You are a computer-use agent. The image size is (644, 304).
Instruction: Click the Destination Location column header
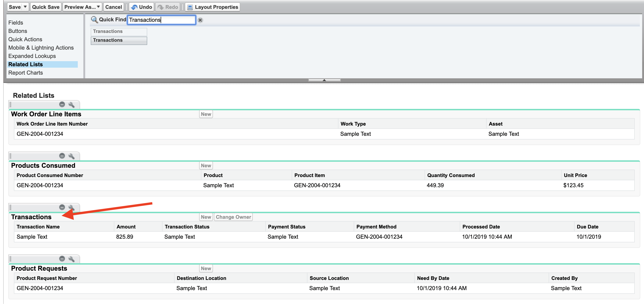tap(201, 278)
